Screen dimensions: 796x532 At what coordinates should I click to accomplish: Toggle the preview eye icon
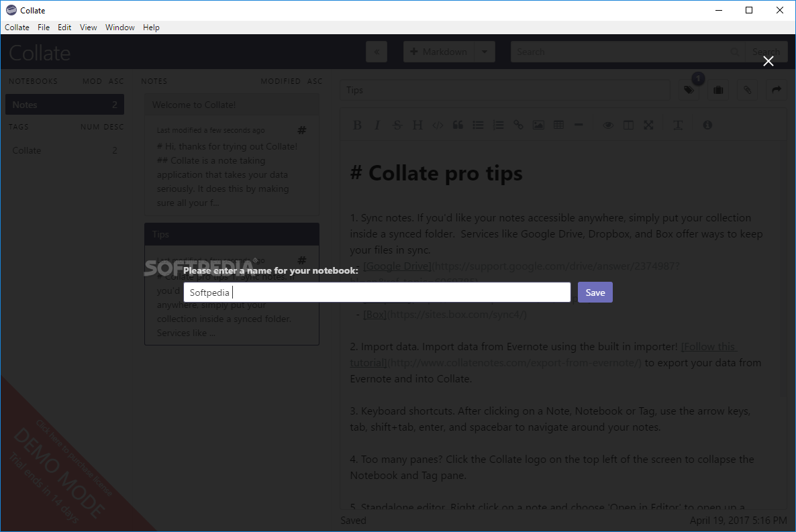608,125
